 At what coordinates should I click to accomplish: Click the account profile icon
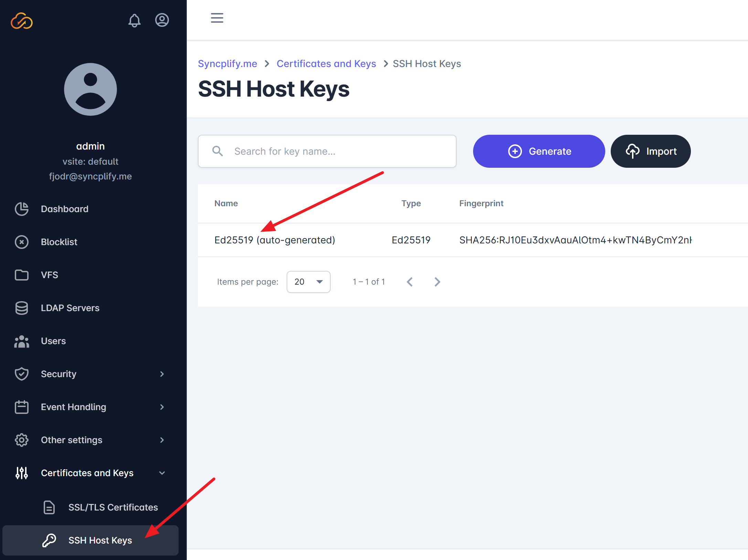[162, 20]
